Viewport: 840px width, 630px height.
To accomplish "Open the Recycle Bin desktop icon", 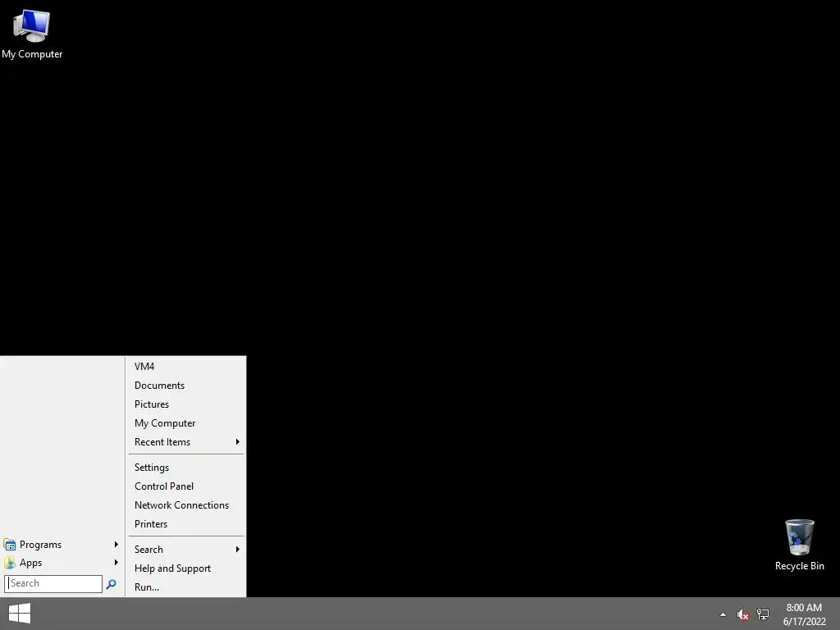I will 799,545.
